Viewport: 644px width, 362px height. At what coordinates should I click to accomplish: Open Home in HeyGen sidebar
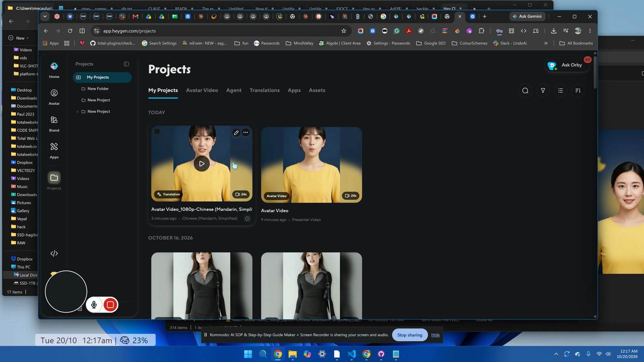tap(54, 70)
